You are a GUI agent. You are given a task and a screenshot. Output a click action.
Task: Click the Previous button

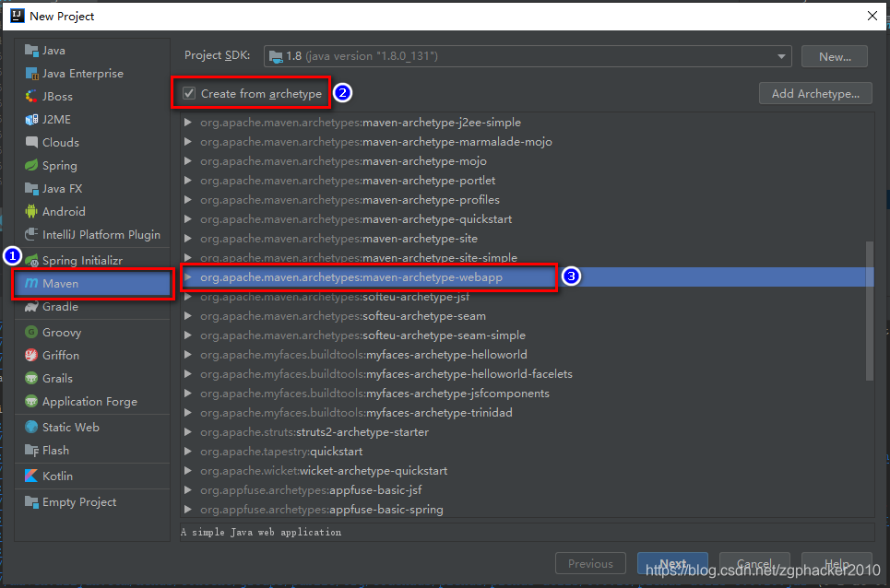click(x=590, y=563)
